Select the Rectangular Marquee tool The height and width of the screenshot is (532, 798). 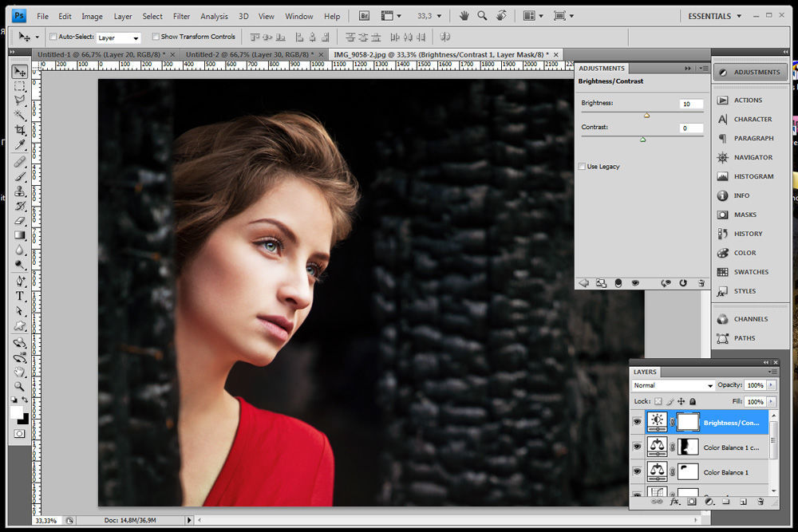(x=20, y=86)
